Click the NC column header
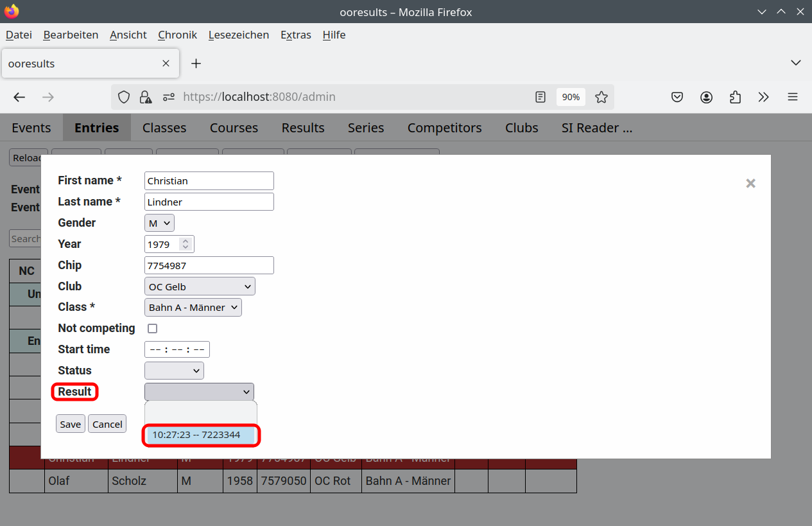This screenshot has width=812, height=526. 26,271
